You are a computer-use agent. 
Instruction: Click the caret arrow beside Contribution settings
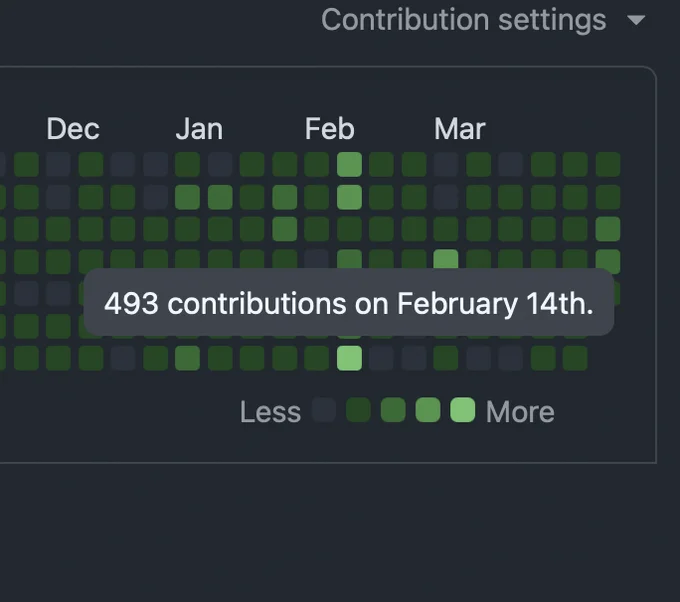pos(636,20)
